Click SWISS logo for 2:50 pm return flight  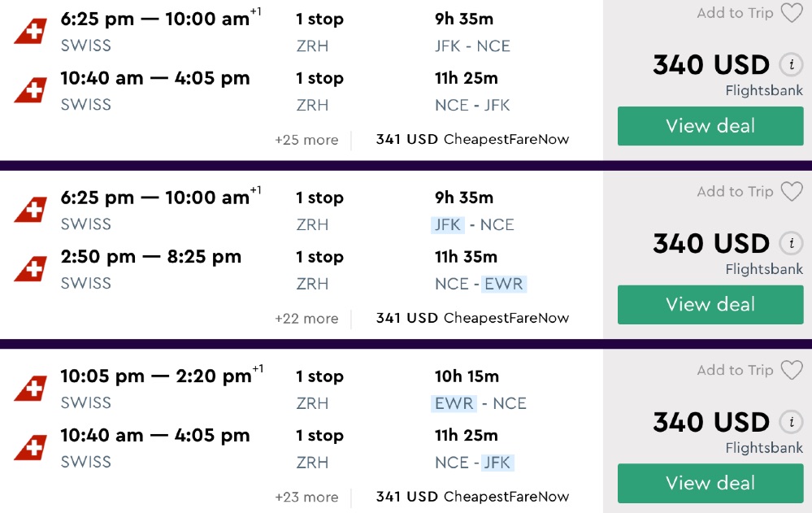[30, 269]
